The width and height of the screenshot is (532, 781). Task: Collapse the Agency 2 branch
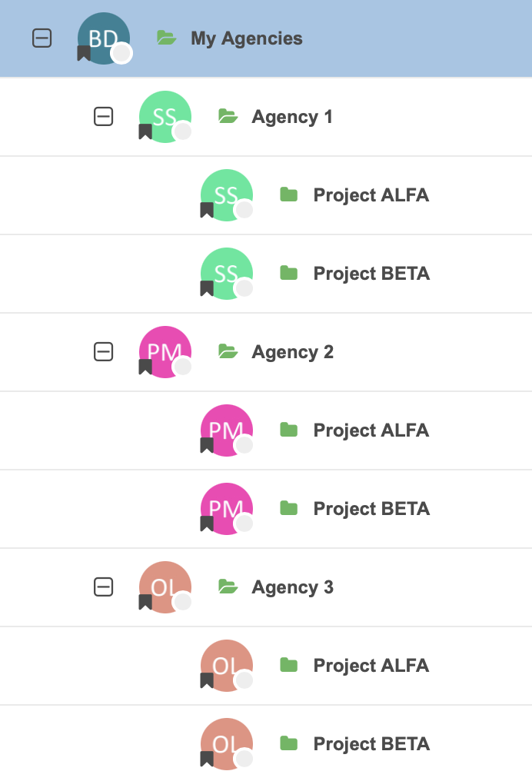(103, 352)
